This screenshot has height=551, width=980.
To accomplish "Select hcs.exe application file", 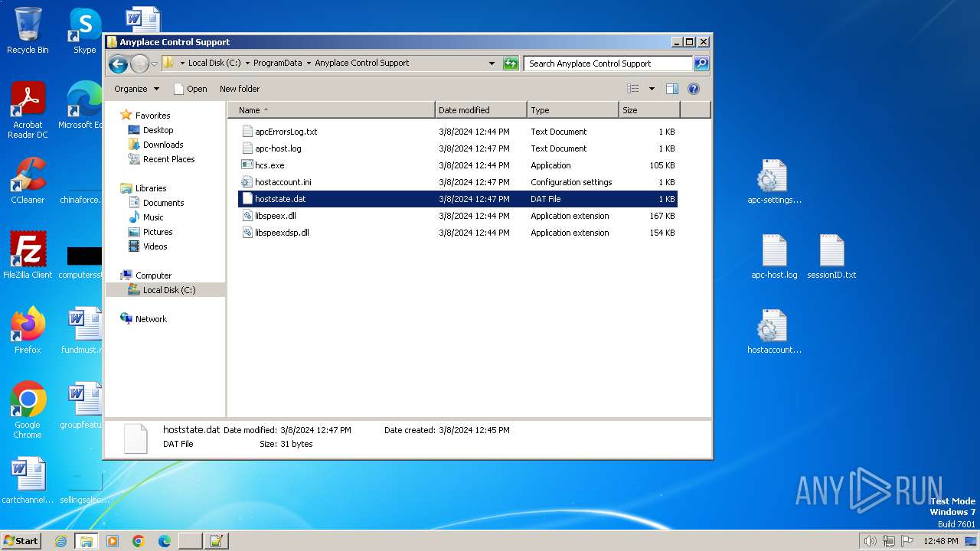I will coord(458,165).
